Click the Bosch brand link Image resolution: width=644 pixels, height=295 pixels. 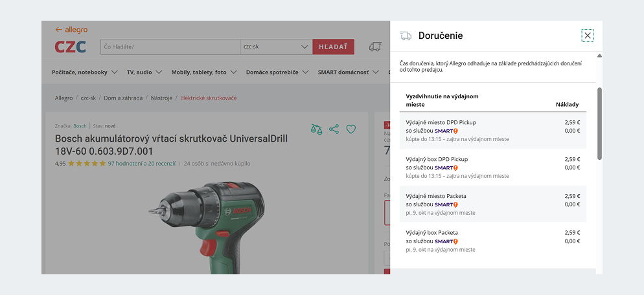[80, 126]
